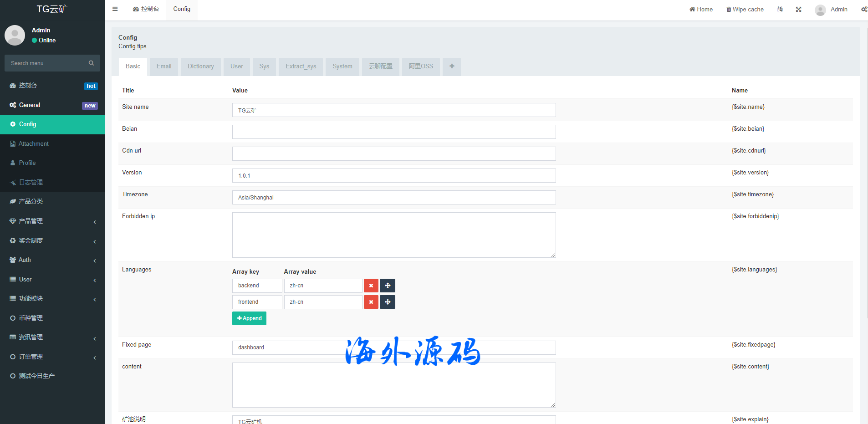Expand the 订单管理 sidebar menu
868x424 pixels.
coord(52,357)
